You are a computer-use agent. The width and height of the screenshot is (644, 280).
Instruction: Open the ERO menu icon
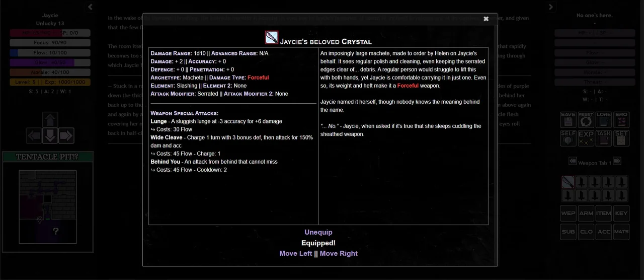[x=621, y=120]
